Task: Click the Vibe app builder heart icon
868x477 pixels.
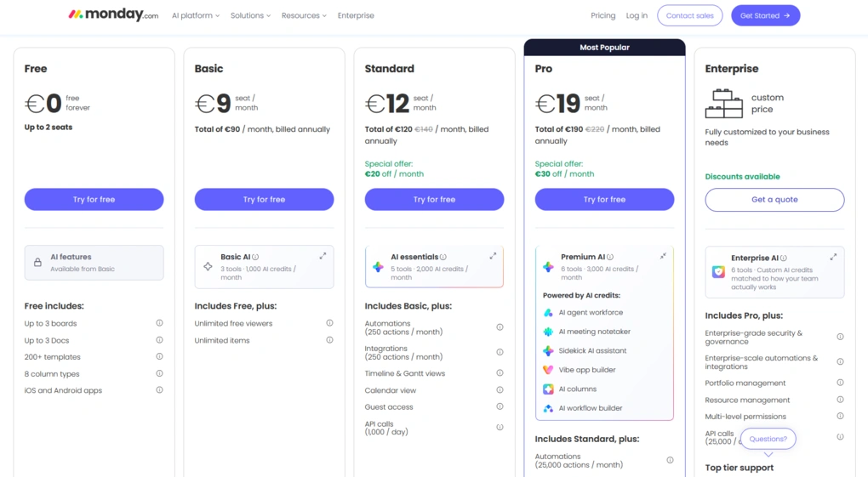Action: point(548,370)
